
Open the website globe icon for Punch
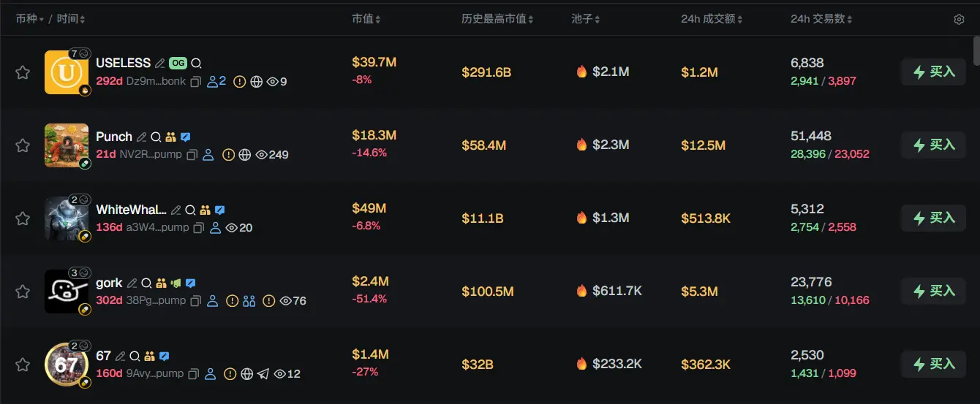point(245,155)
